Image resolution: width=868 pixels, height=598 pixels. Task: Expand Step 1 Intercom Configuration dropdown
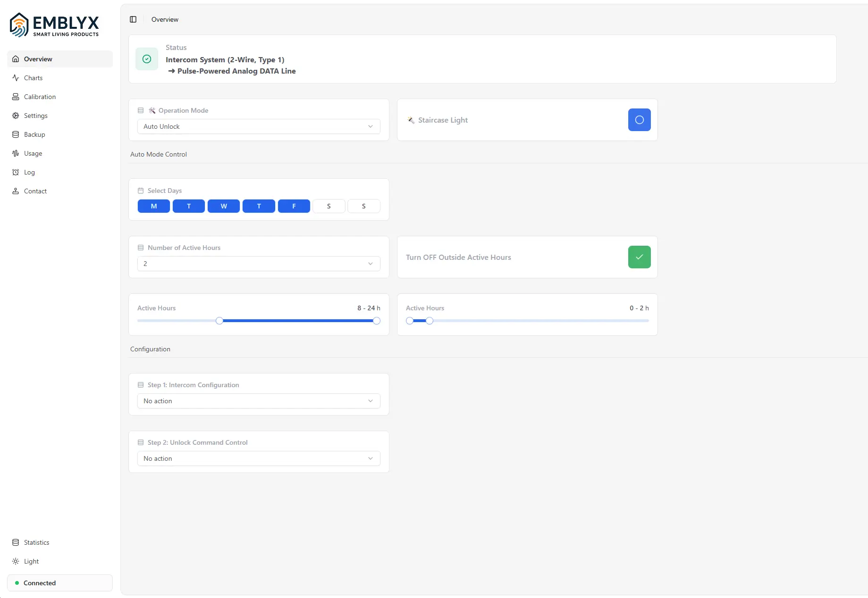pos(259,401)
